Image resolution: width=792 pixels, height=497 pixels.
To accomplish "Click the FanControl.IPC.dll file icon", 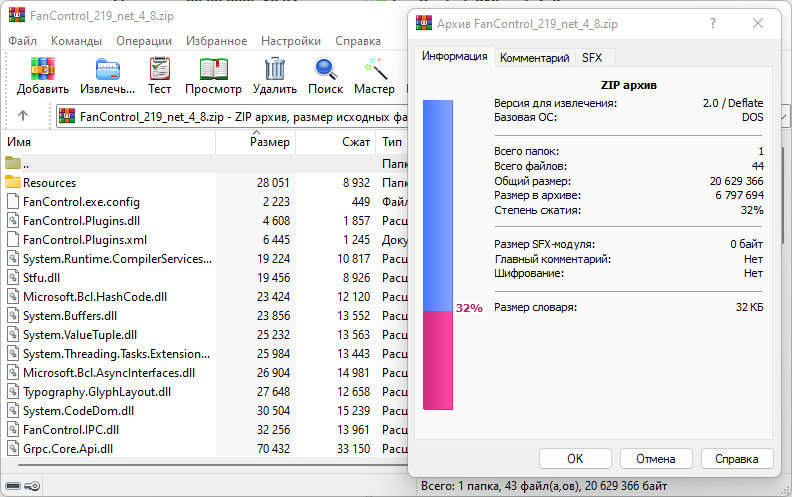I will click(13, 429).
